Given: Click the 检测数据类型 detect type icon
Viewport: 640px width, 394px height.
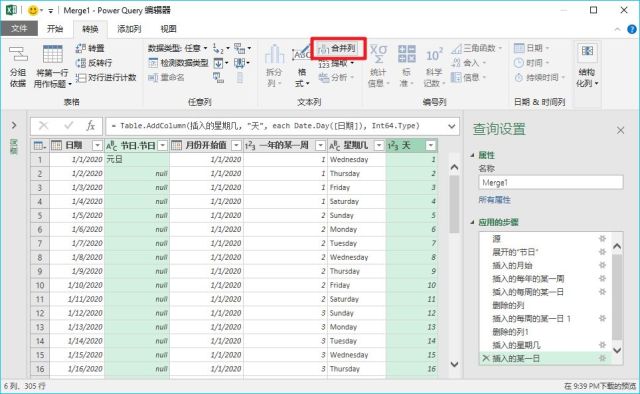Looking at the screenshot, I should coord(153,63).
